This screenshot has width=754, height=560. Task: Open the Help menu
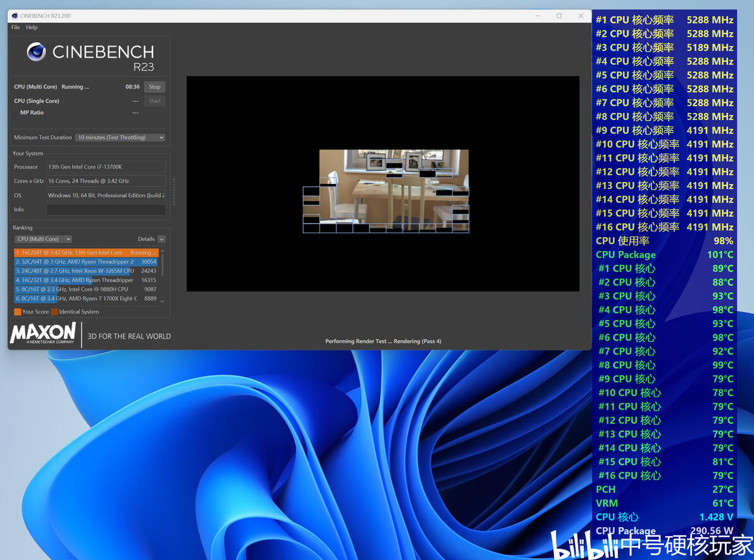[x=32, y=27]
